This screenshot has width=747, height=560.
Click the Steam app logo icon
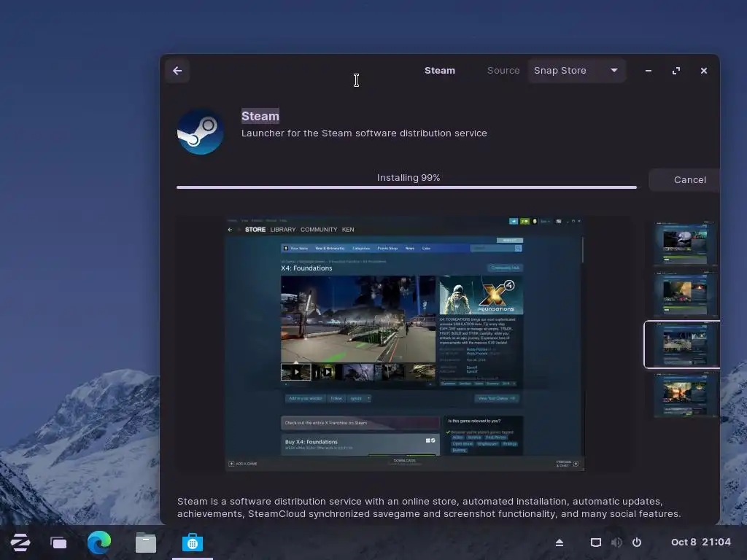[201, 131]
